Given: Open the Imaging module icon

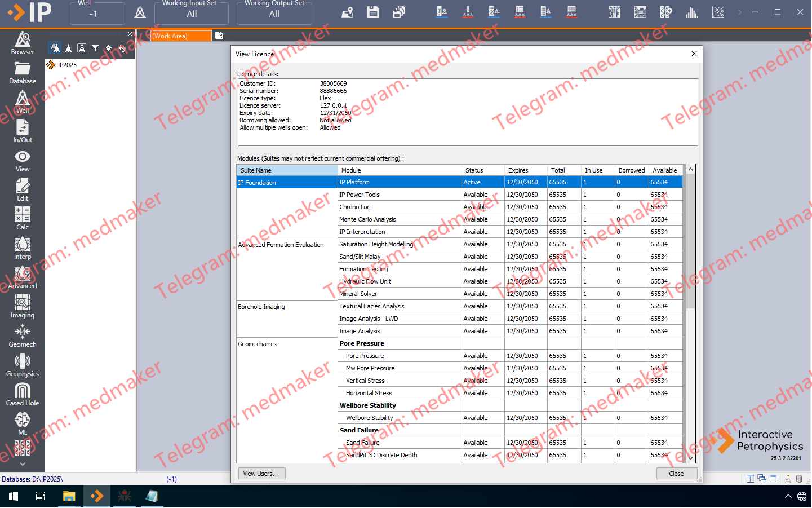Looking at the screenshot, I should pos(23,306).
